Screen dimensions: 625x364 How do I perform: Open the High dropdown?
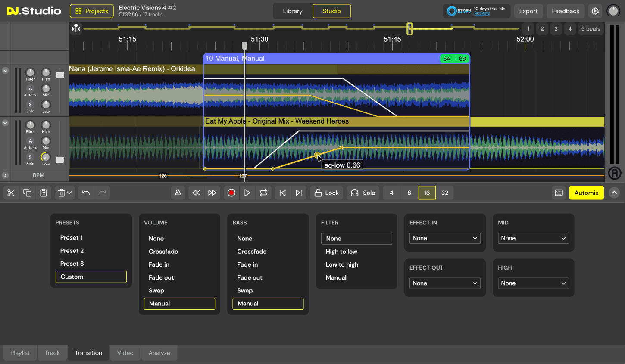533,283
